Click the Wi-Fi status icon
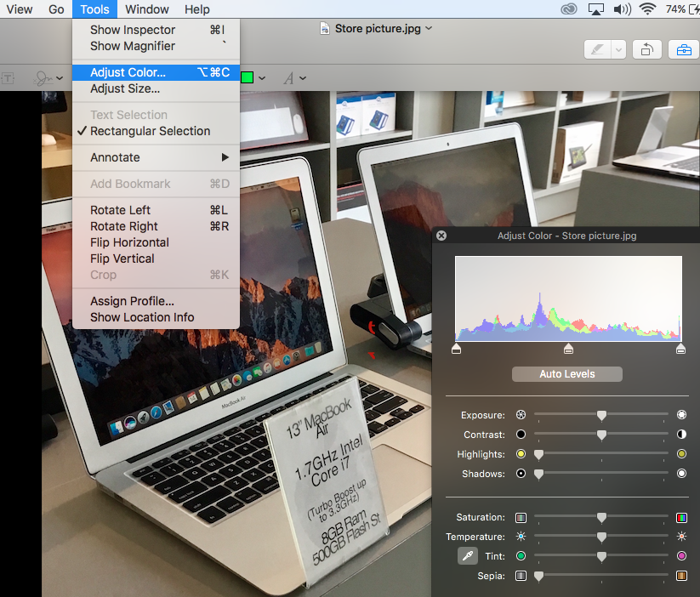Viewport: 700px width, 597px height. pyautogui.click(x=647, y=9)
